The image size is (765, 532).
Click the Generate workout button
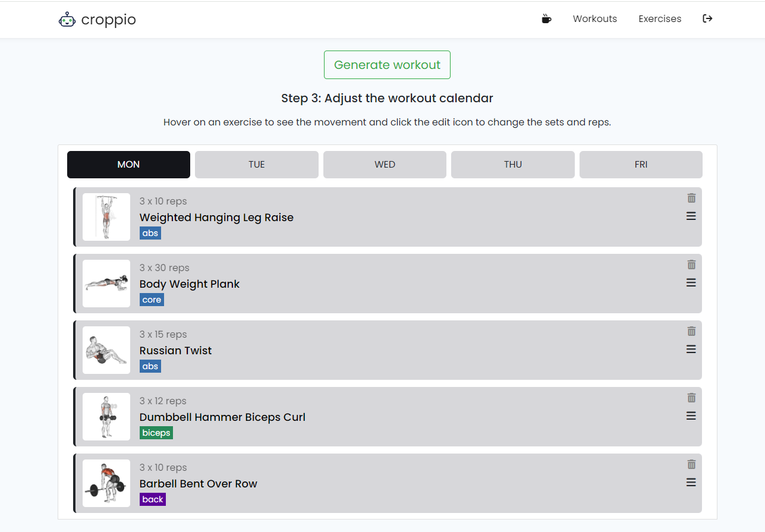(x=387, y=65)
